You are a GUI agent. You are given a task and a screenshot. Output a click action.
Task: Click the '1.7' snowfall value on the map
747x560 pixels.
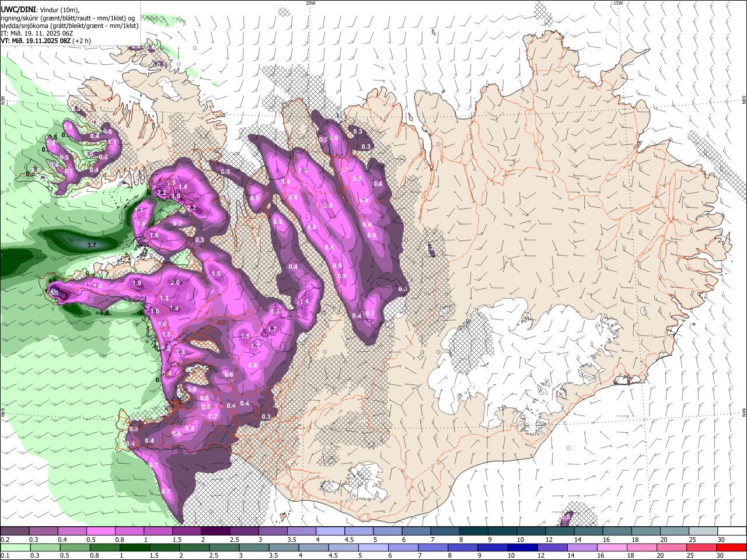(x=272, y=329)
